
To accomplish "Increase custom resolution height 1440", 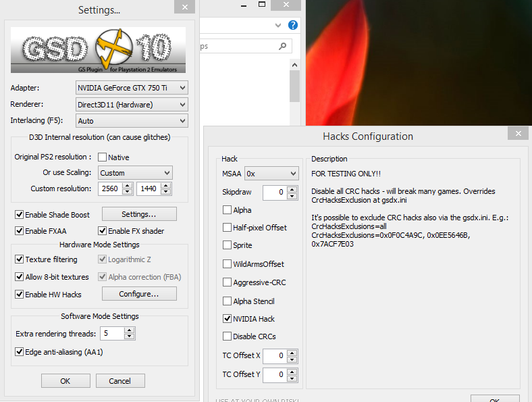I will pyautogui.click(x=166, y=186).
